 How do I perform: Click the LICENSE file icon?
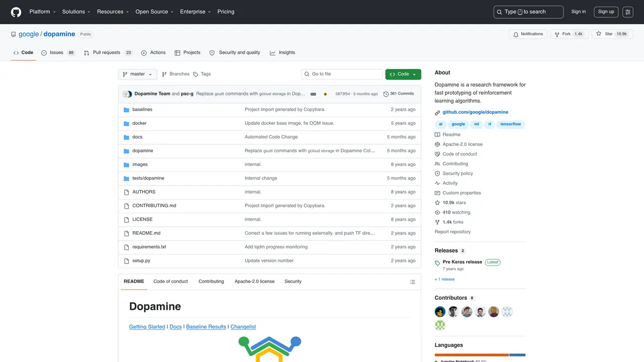127,220
